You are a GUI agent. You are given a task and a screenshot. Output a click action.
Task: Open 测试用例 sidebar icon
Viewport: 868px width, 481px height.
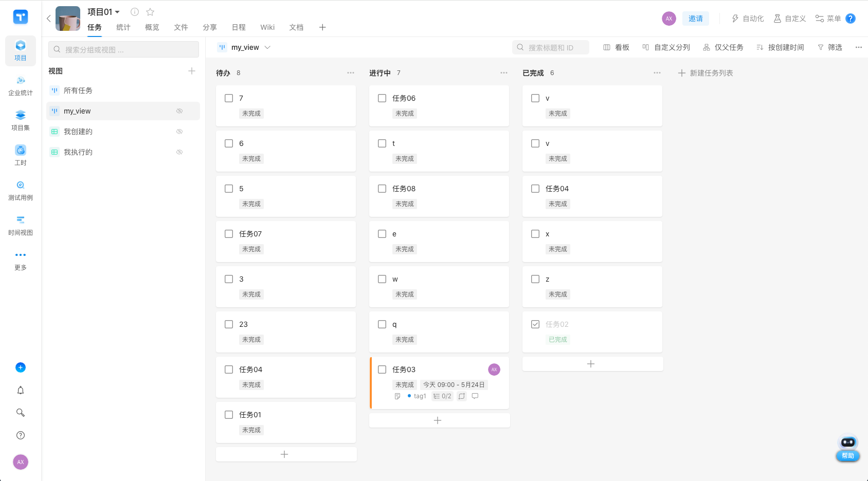pyautogui.click(x=21, y=191)
